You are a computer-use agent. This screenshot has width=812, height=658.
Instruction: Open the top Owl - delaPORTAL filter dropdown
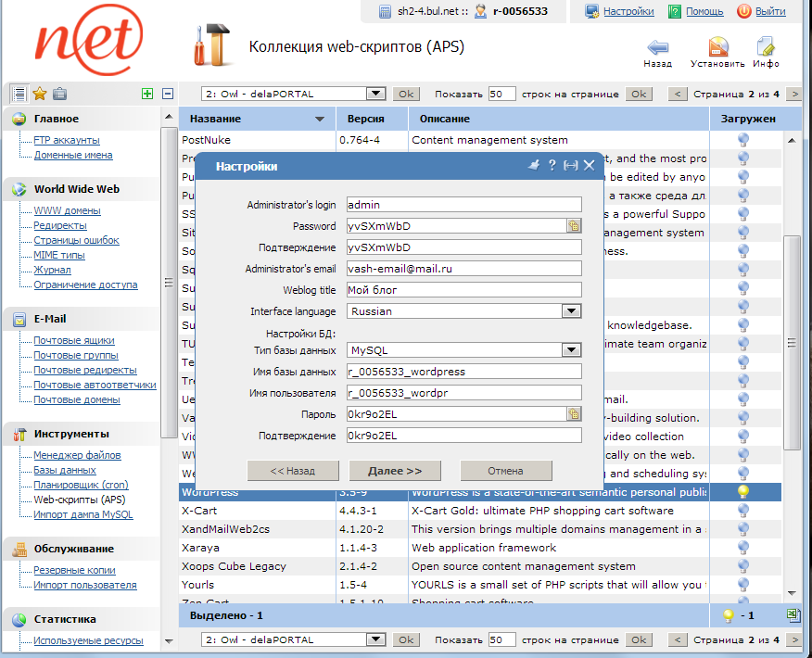(x=375, y=94)
